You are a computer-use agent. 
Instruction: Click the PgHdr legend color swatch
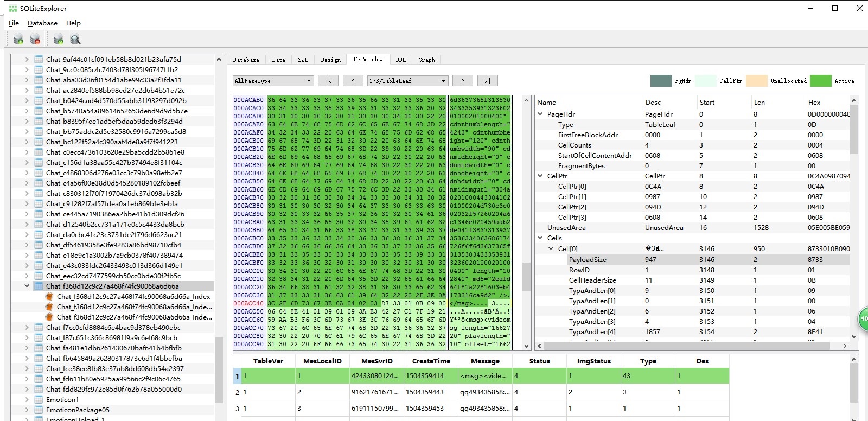tap(661, 81)
